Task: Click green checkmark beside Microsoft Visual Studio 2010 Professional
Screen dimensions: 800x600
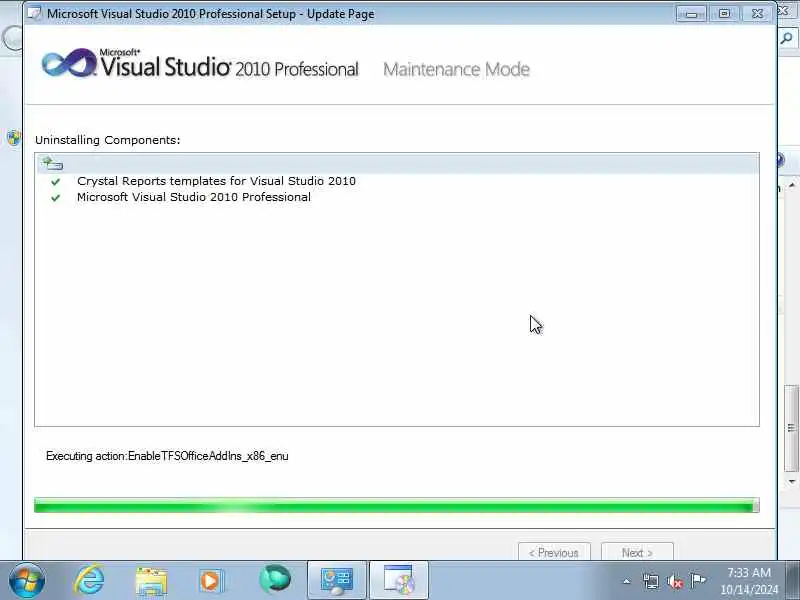Action: click(x=55, y=197)
